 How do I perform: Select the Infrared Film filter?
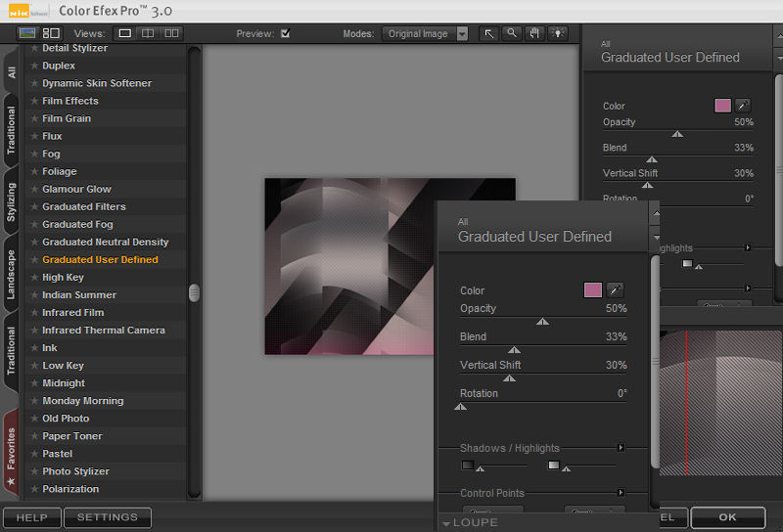tap(73, 313)
